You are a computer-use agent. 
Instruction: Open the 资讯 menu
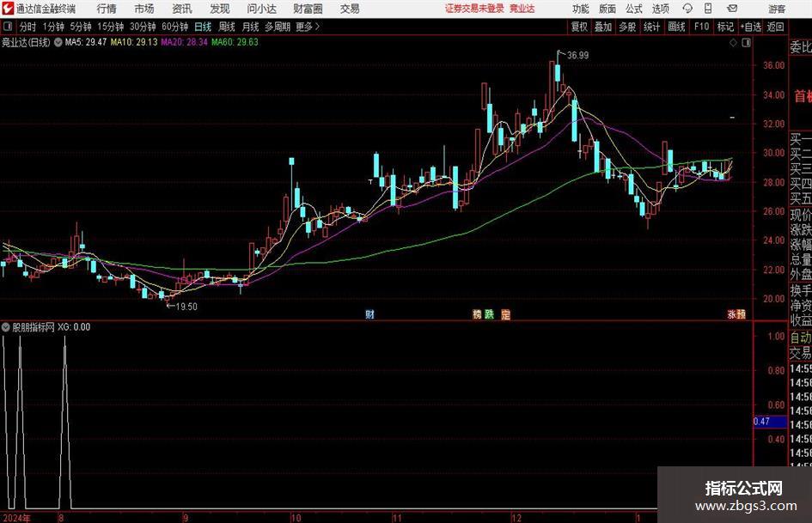pyautogui.click(x=182, y=9)
